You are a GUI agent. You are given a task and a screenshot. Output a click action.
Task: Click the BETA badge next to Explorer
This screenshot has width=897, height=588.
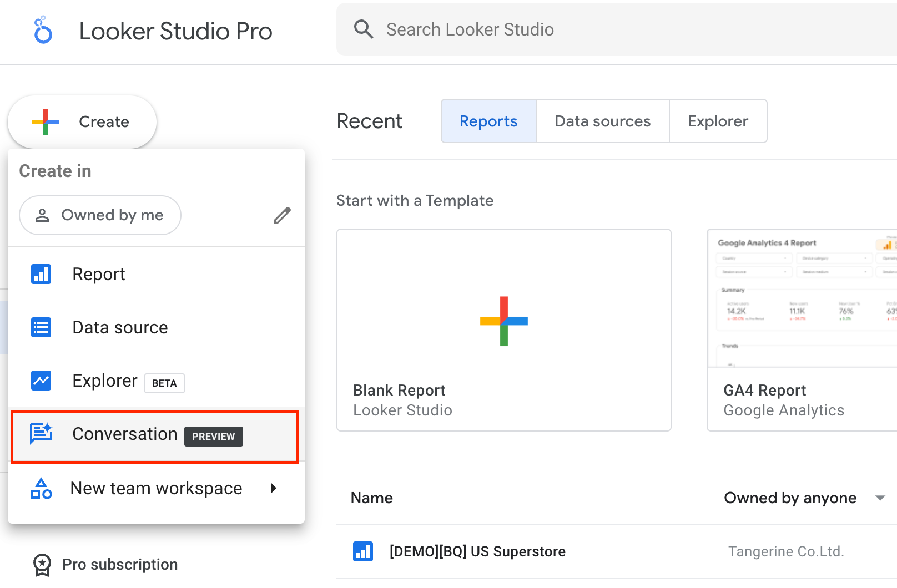pyautogui.click(x=164, y=383)
